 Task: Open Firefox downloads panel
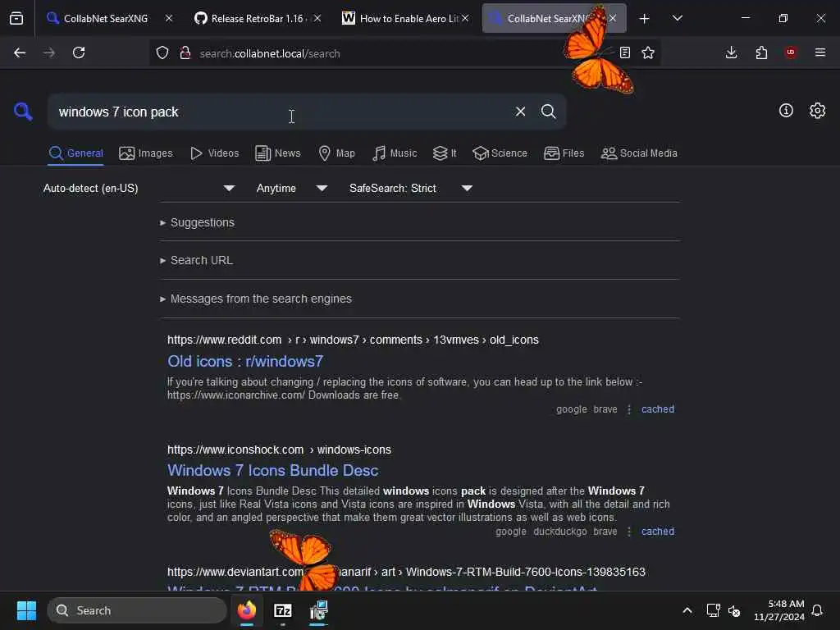tap(731, 52)
